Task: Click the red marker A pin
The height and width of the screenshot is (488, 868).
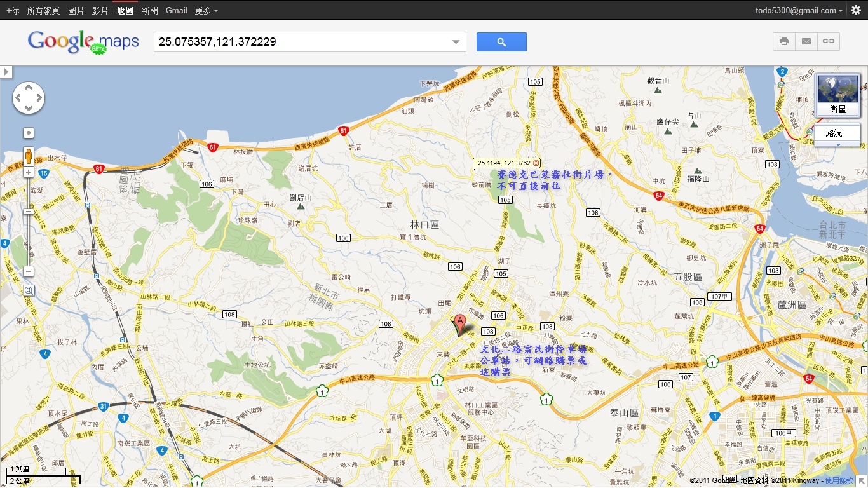Action: click(x=460, y=324)
